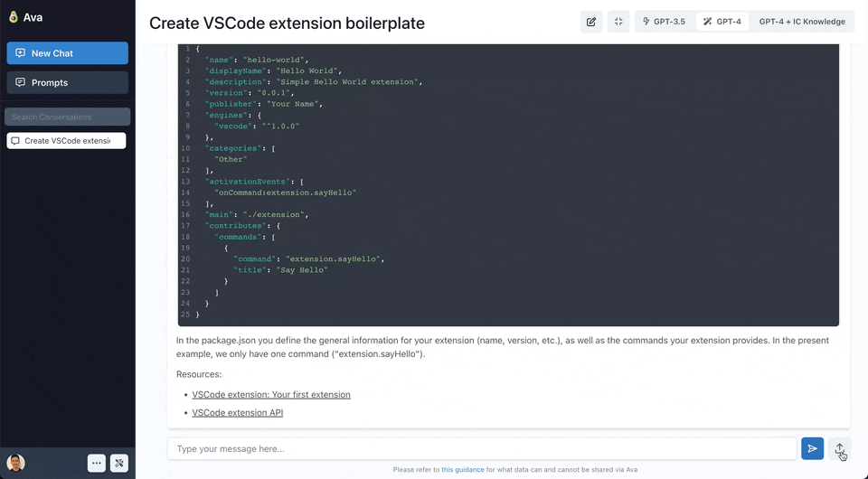Screen dimensions: 868x479
Task: Open the Create VSCode extension conversation
Action: coord(66,140)
